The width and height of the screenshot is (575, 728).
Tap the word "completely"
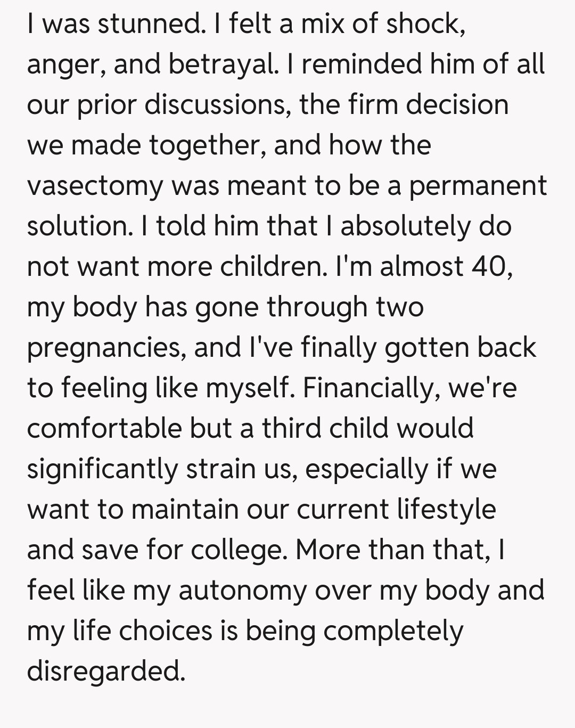(393, 631)
